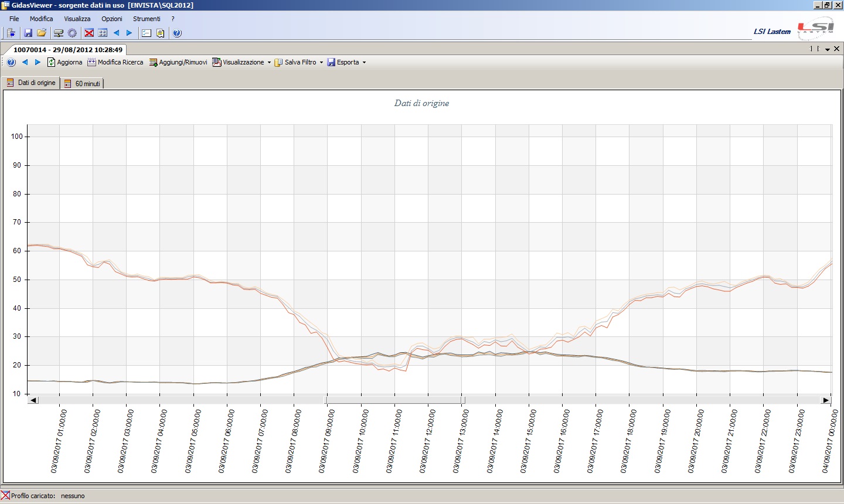Open the File menu

pos(14,19)
